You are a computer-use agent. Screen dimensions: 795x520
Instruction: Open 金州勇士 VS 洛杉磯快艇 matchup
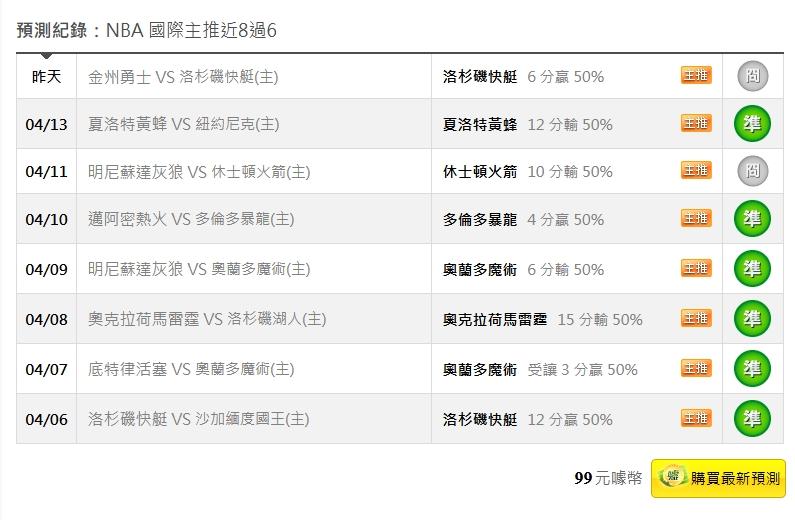(x=183, y=77)
